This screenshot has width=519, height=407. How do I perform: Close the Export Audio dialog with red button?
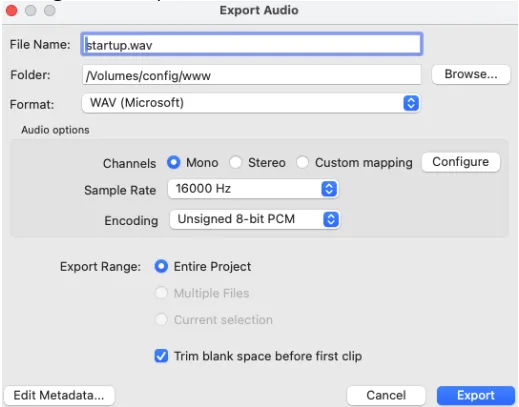(12, 11)
